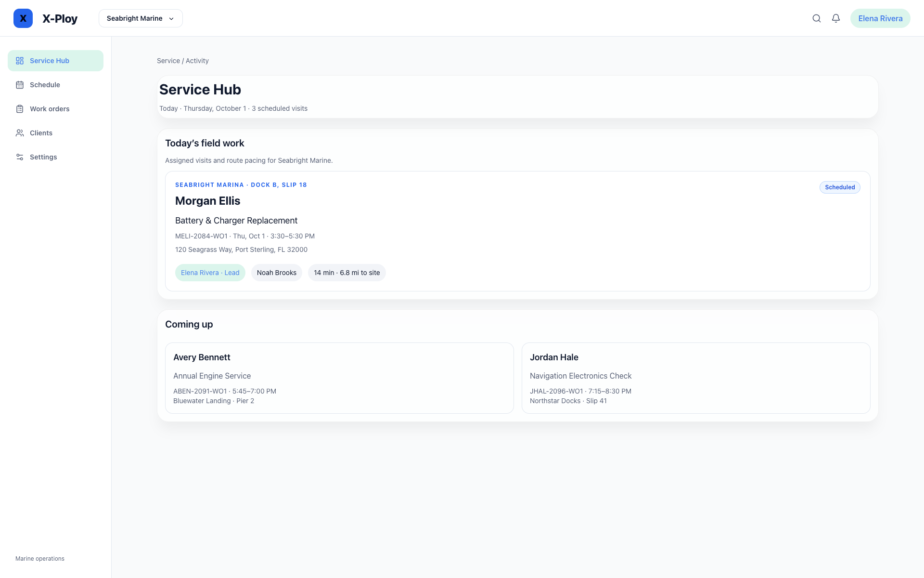
Task: Click Assigned visits and route pacing description
Action: (249, 160)
